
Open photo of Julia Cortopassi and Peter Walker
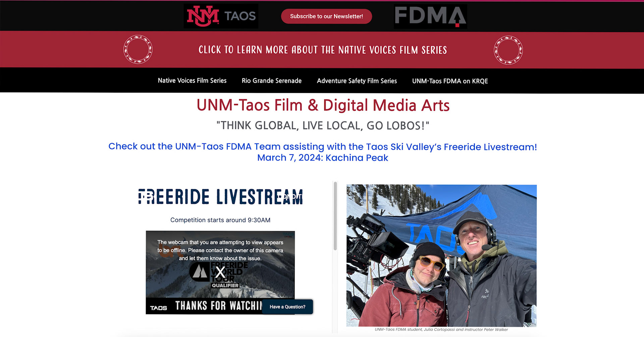(x=441, y=256)
